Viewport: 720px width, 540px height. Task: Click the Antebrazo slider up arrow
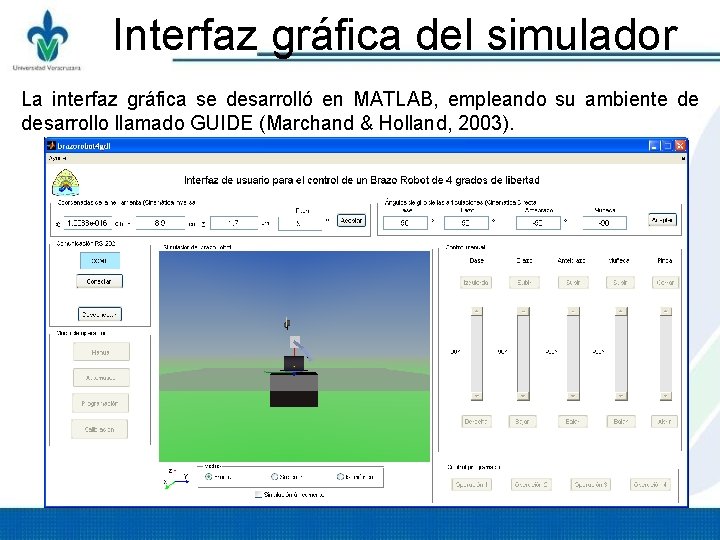coord(573,311)
